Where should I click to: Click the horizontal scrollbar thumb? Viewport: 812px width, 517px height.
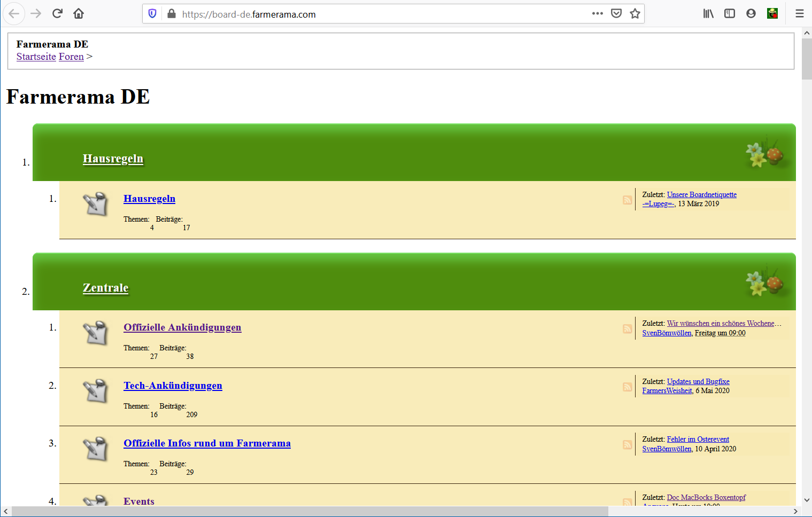pos(310,511)
